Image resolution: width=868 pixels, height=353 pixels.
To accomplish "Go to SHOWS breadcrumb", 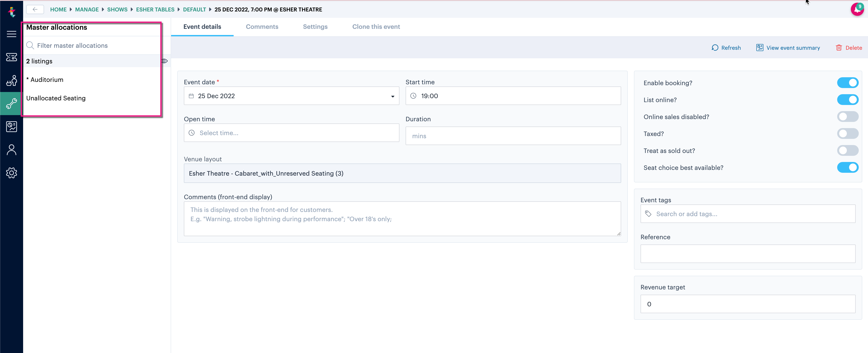I will (x=117, y=9).
